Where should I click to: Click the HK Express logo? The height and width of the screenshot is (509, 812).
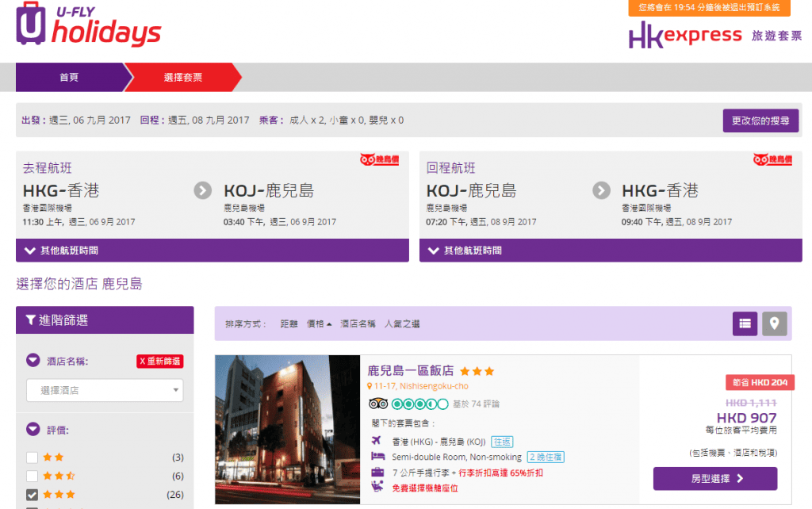coord(684,36)
